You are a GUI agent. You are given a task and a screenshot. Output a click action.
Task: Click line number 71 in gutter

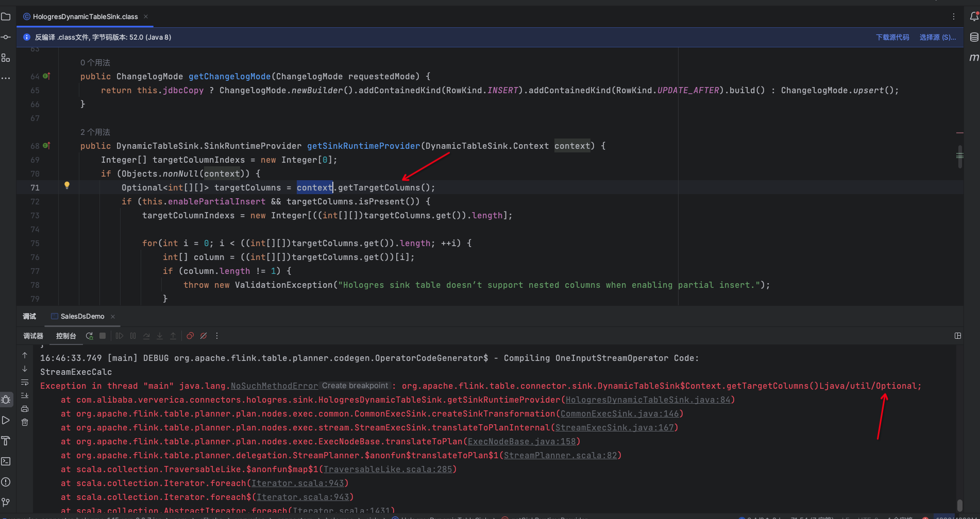click(35, 187)
